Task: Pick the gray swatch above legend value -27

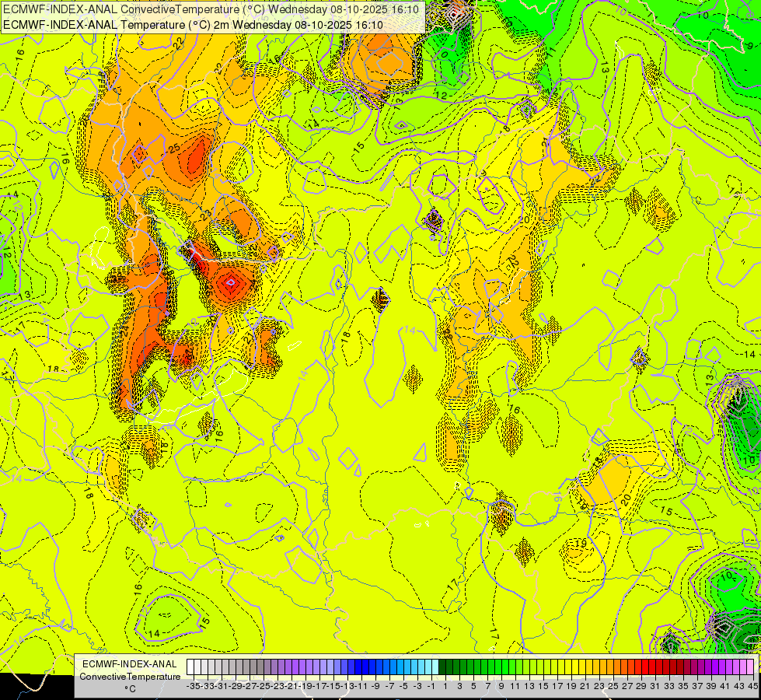Action: 246,667
